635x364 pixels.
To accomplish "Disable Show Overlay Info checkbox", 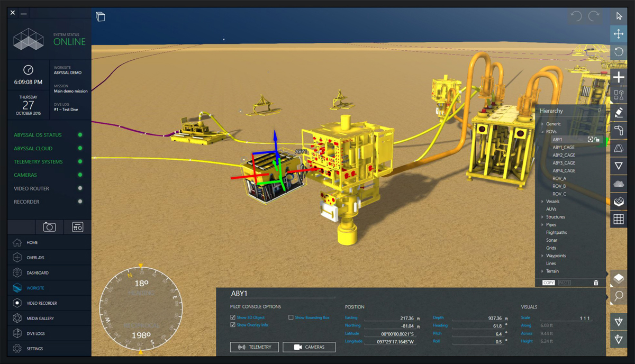I will 233,325.
